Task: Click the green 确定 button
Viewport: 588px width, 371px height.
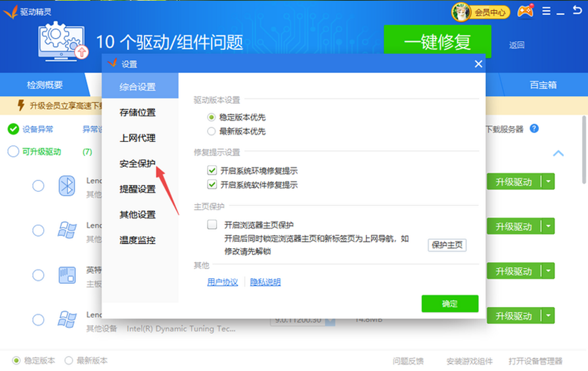Action: coord(449,304)
